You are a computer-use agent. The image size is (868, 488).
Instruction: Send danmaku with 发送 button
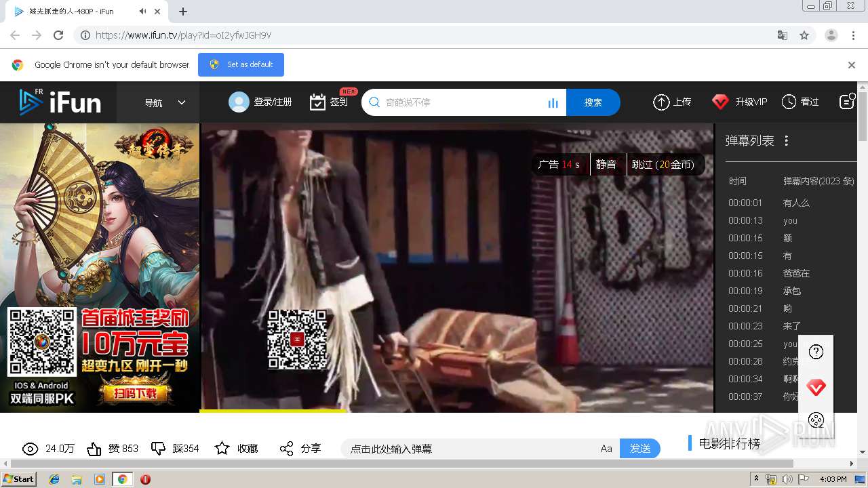click(640, 449)
